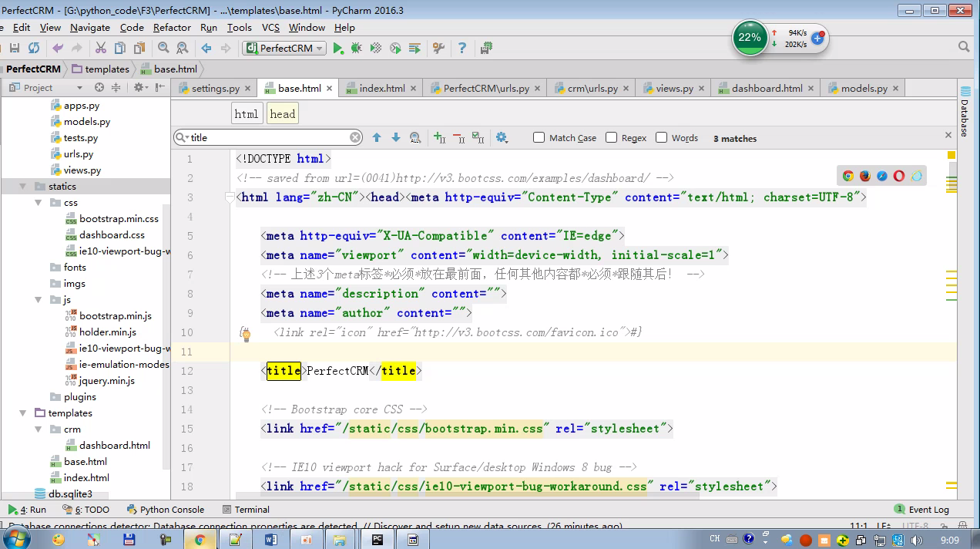Jump to previous search occurrence arrow
This screenshot has width=980, height=549.
coord(377,137)
